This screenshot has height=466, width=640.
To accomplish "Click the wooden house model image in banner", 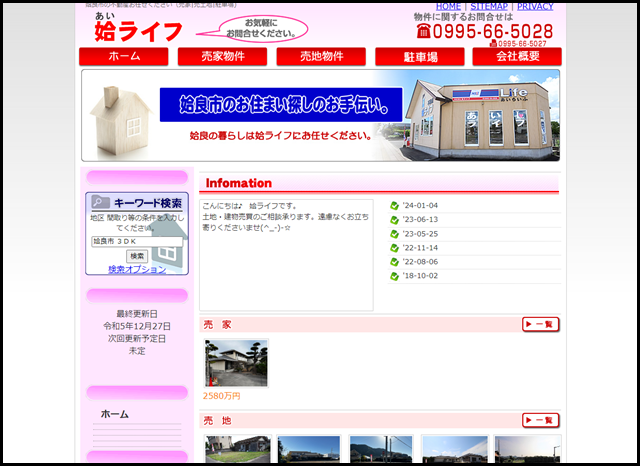I will [x=120, y=120].
